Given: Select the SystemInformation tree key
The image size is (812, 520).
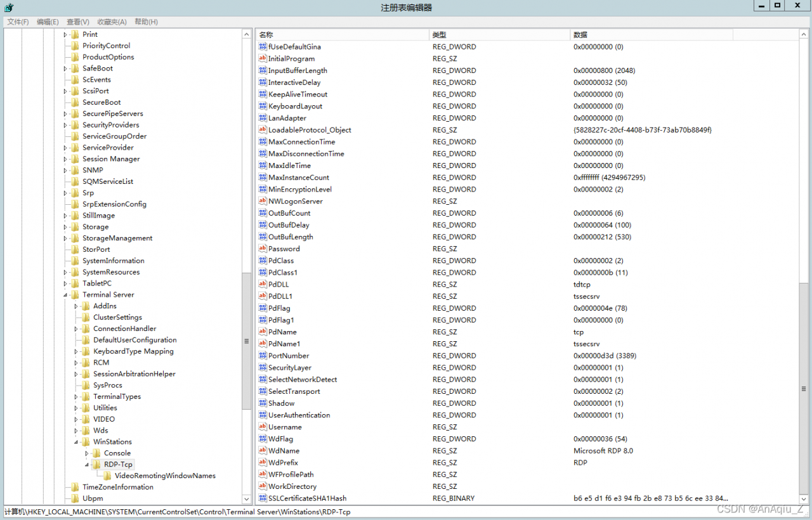Looking at the screenshot, I should (114, 261).
